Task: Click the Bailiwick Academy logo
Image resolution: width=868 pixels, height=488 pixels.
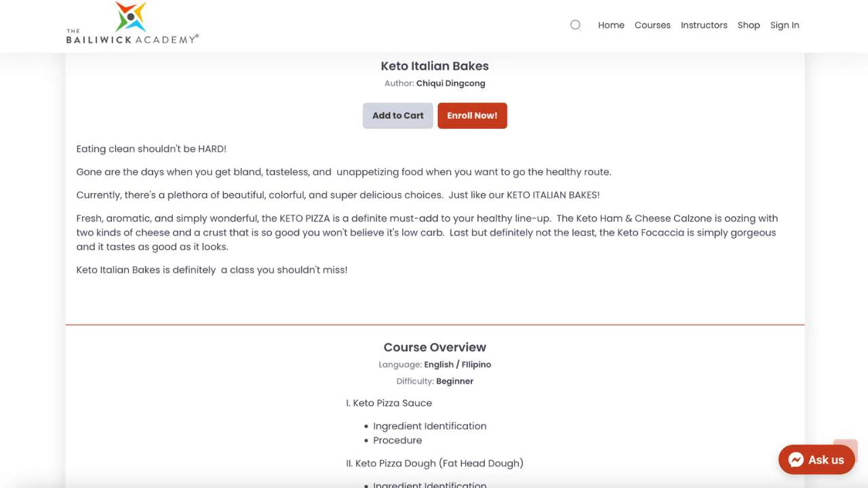Action: 132,23
